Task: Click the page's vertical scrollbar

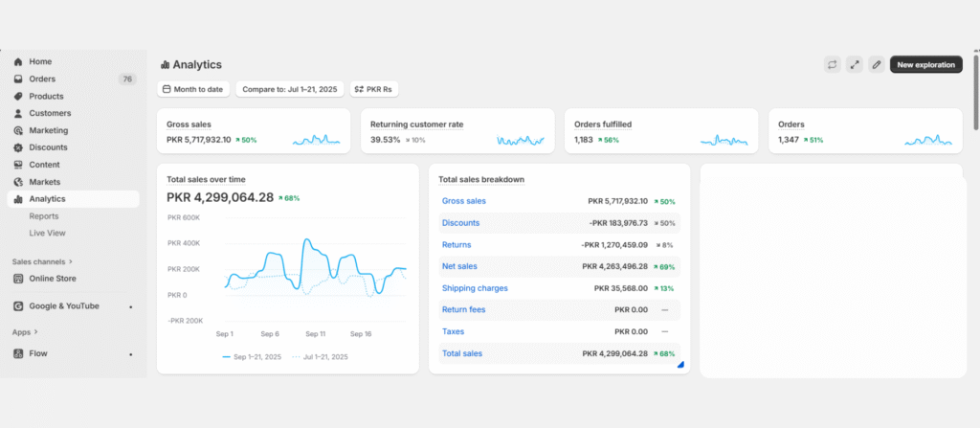Action: [x=975, y=96]
